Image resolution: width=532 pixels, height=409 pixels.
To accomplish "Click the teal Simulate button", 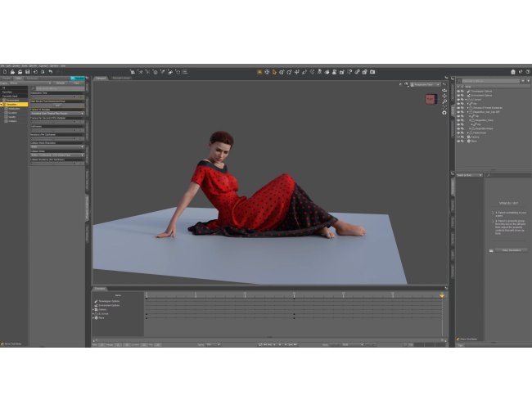I will pos(78,78).
